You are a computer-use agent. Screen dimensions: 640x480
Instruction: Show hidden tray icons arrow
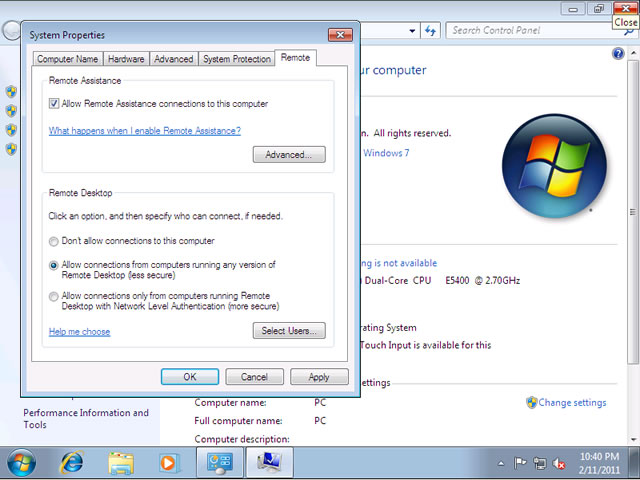point(501,463)
